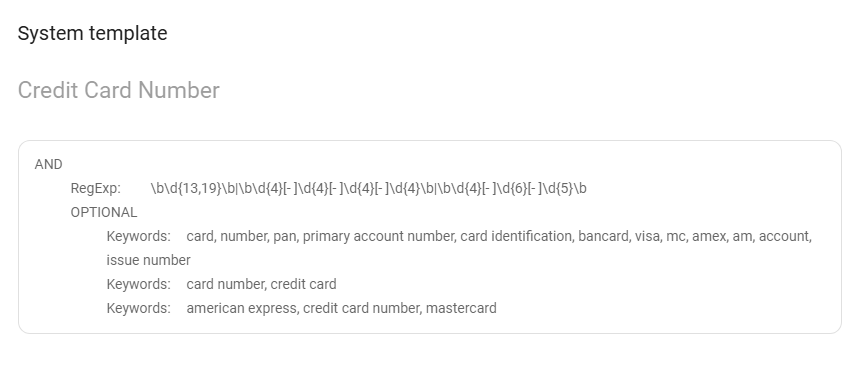Screen dimensions: 862x381
Task: Click the 'card identification' keyword
Action: [x=516, y=236]
